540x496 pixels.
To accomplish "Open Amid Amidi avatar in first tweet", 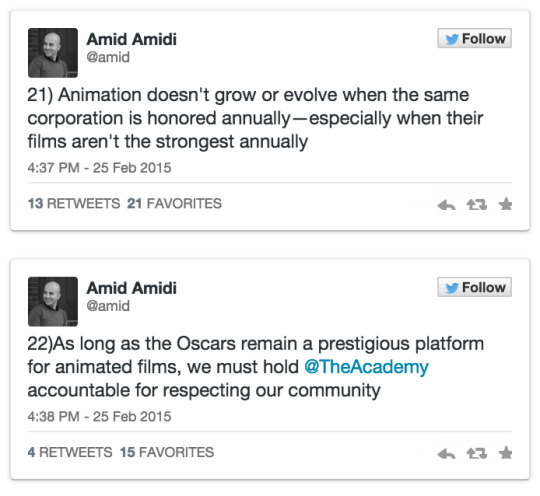I will pos(53,53).
